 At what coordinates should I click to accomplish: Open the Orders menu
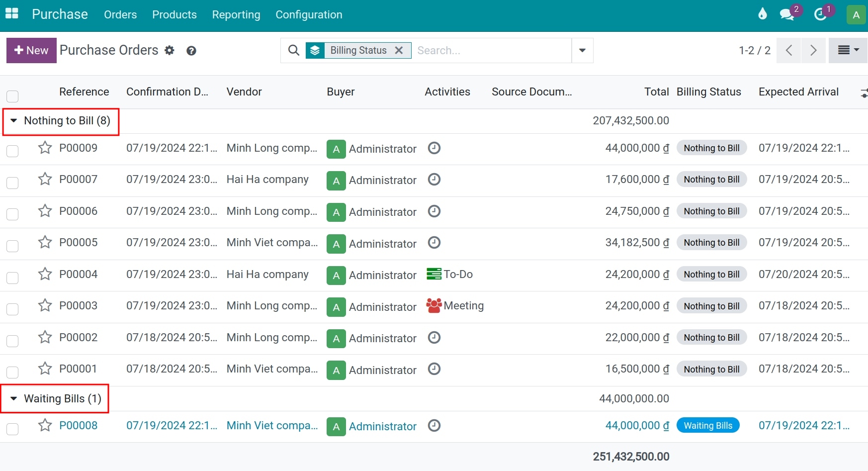point(120,15)
